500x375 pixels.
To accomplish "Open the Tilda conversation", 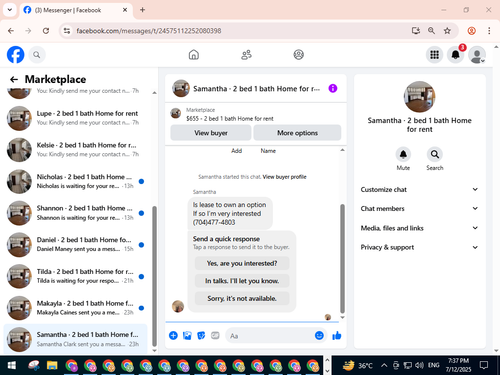I will [x=75, y=276].
